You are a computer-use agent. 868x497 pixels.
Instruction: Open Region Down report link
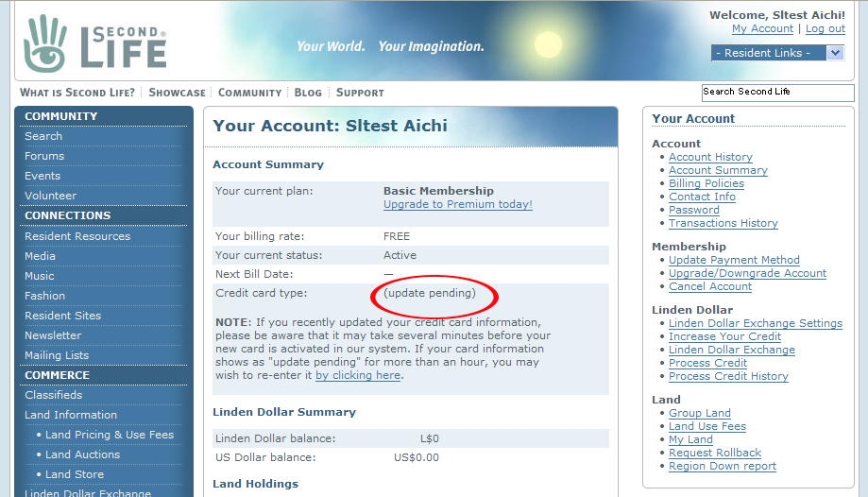point(722,466)
